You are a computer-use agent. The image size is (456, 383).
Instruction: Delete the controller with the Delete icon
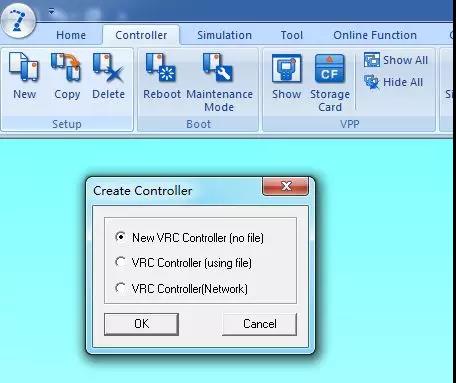pos(108,76)
